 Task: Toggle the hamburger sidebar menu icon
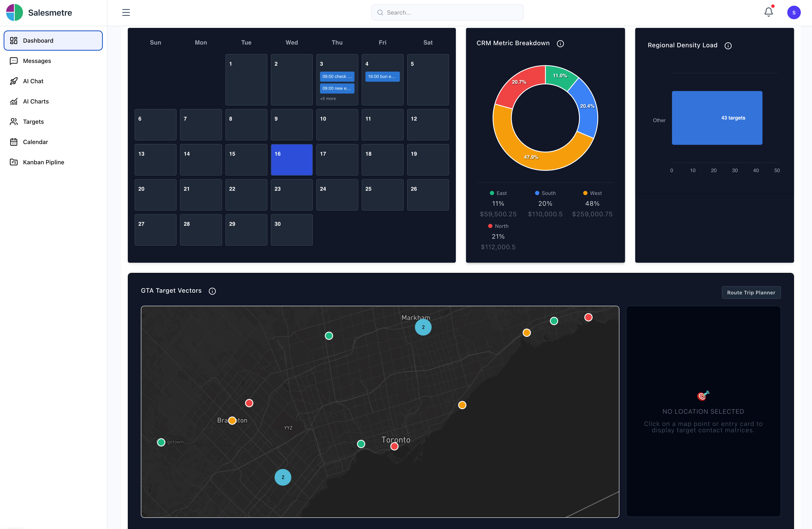(x=126, y=13)
